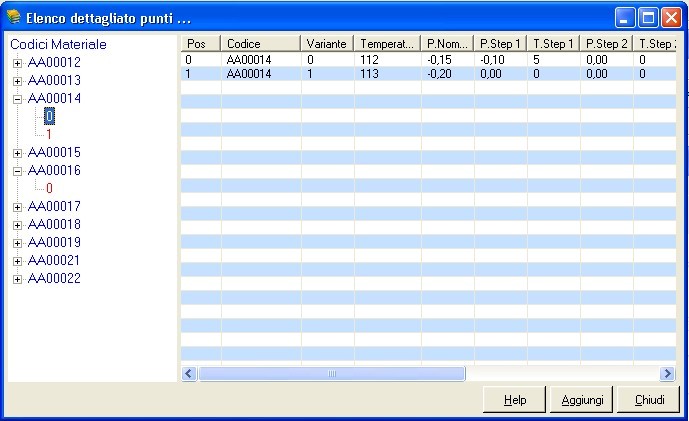
Task: Sort by the Codice column header
Action: [x=260, y=44]
